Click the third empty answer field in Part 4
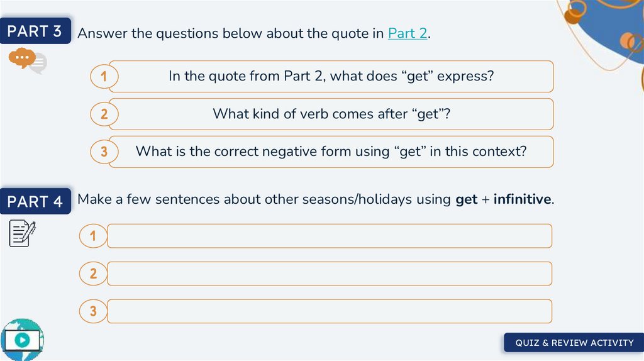Screen dimensions: 644x361 pyautogui.click(x=329, y=311)
